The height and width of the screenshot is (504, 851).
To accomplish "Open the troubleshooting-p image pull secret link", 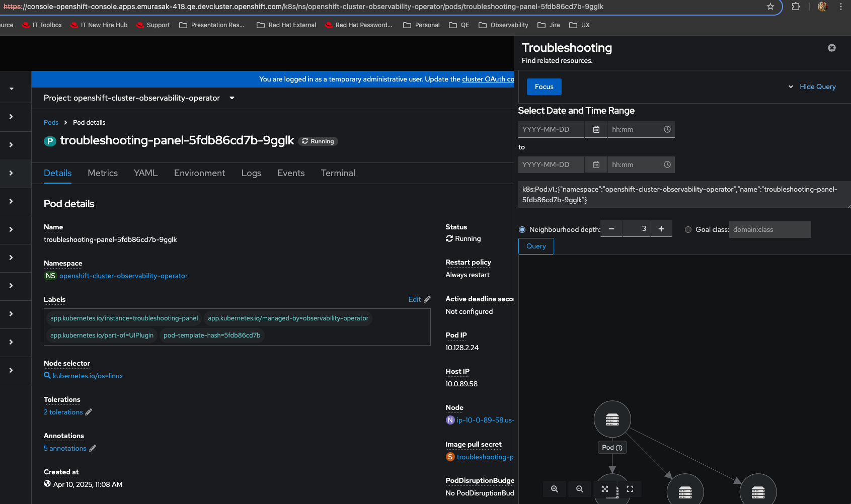I will [485, 457].
